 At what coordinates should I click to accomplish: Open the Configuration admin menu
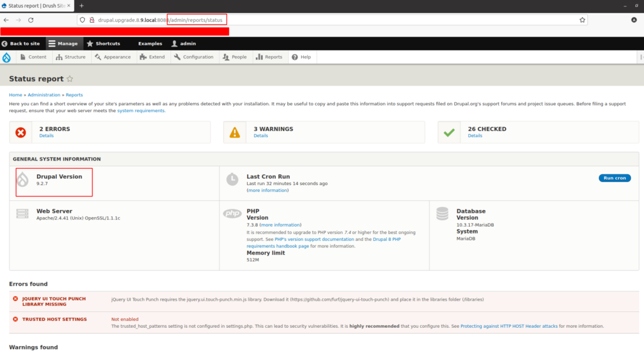(194, 57)
